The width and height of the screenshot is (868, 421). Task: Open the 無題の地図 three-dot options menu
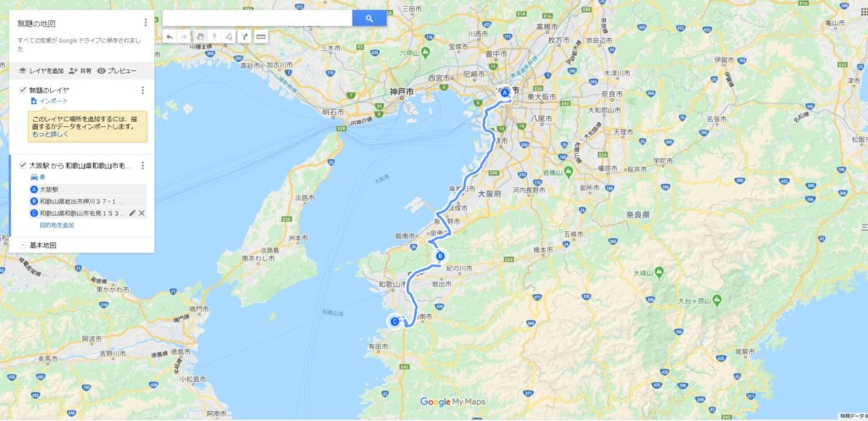[146, 23]
